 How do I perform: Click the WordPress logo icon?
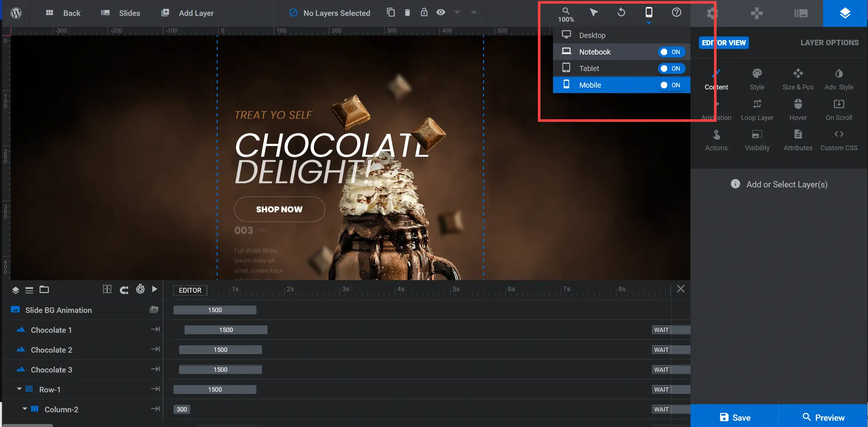[16, 13]
